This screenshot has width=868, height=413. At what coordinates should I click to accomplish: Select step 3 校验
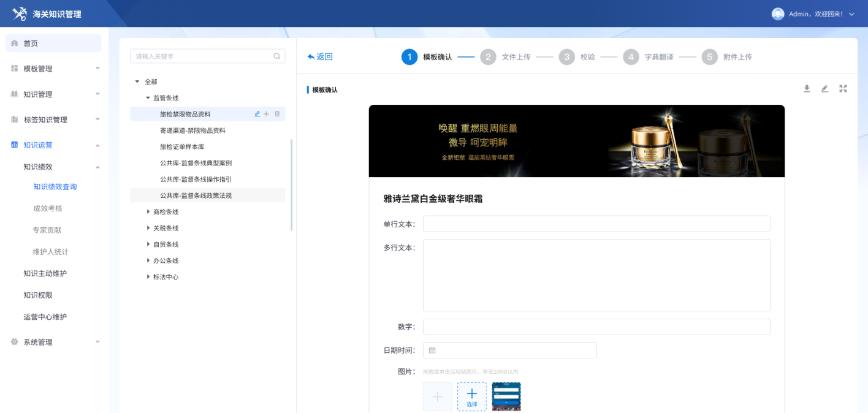tap(577, 57)
